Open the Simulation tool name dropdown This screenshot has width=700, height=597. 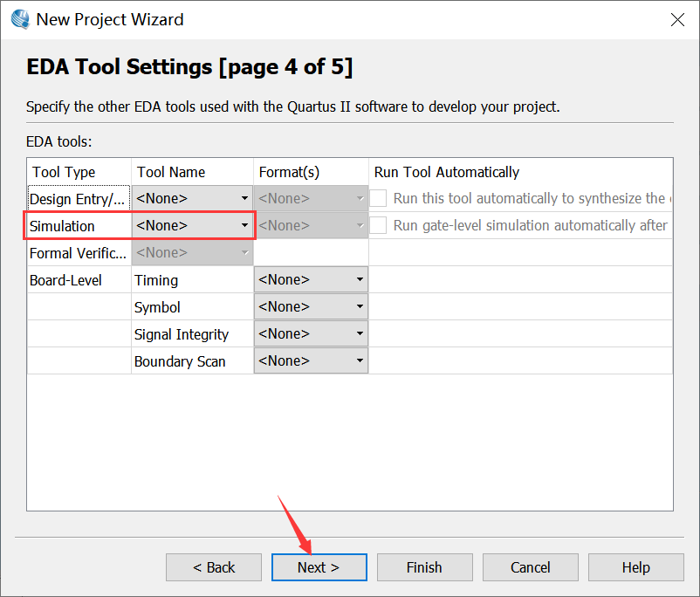pyautogui.click(x=192, y=225)
